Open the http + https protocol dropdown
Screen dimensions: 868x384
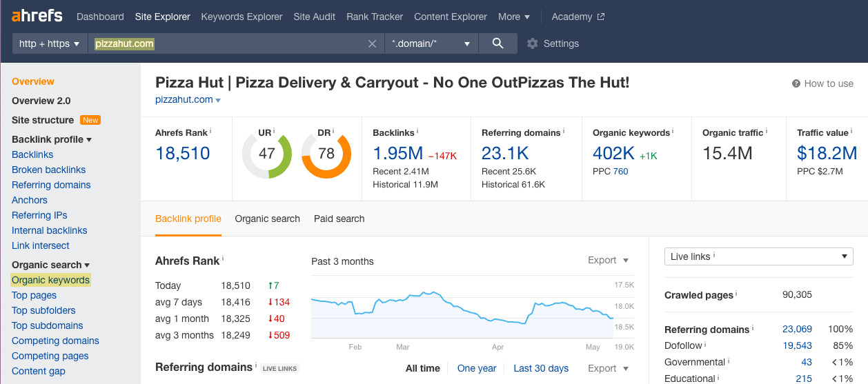coord(50,43)
